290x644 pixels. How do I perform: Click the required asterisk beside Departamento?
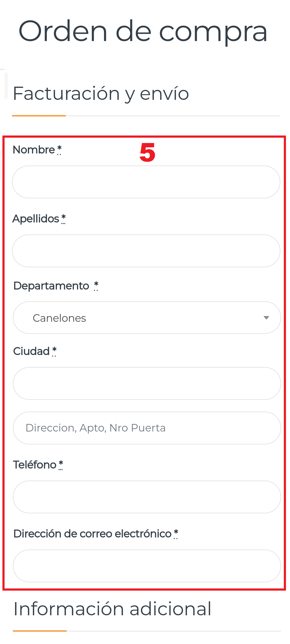click(96, 285)
